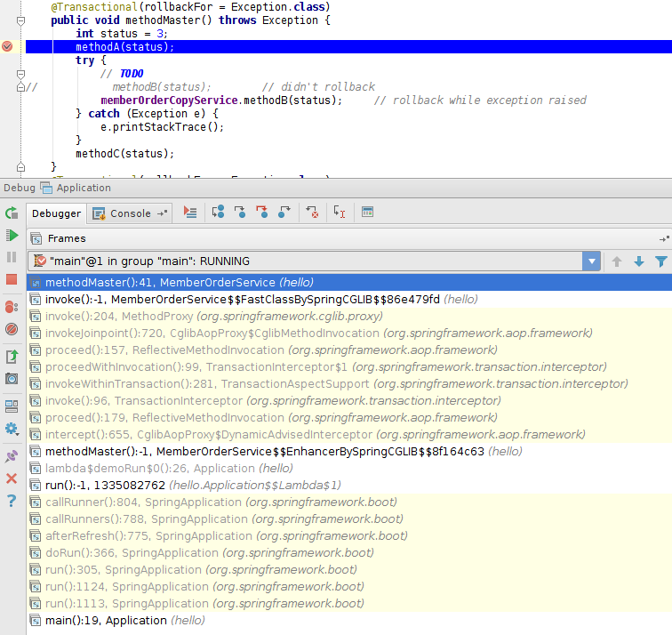The height and width of the screenshot is (635, 672).
Task: Select frame proceedWithInvocation():99
Action: coord(349,367)
